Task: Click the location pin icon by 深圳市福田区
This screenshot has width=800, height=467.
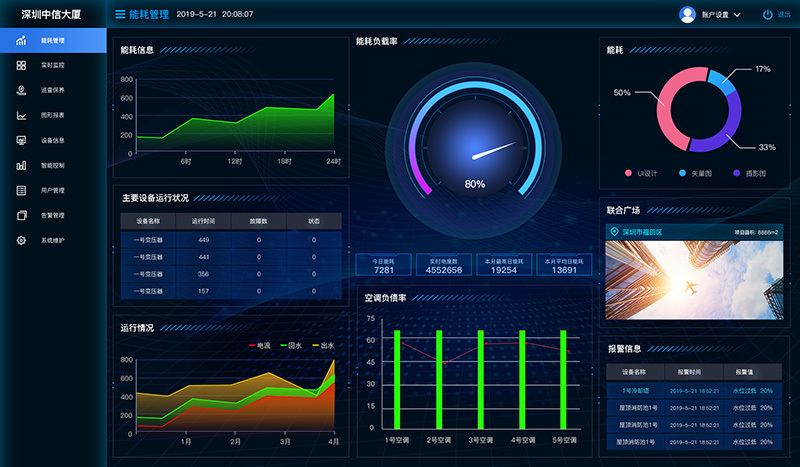Action: [614, 232]
